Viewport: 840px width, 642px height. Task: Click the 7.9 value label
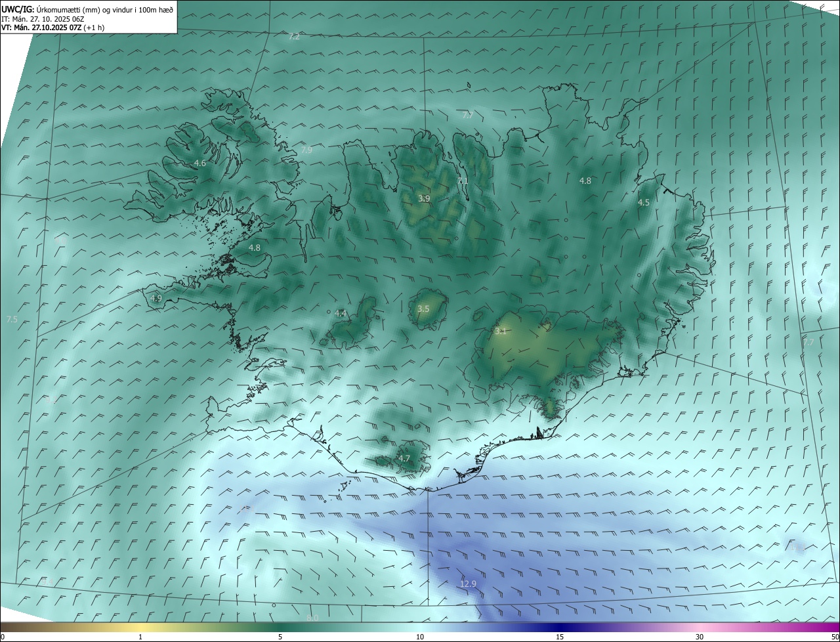(306, 150)
